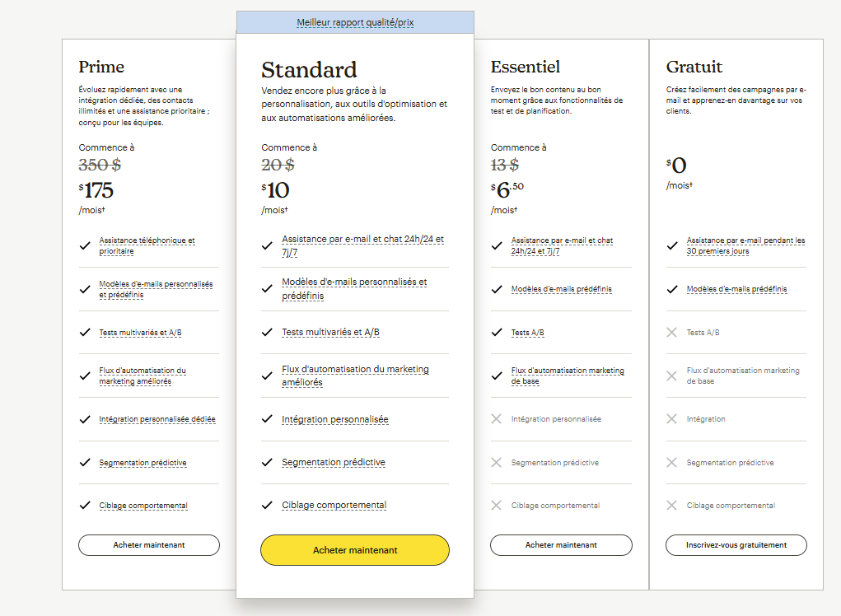The image size is (841, 616).
Task: Click checkmark beside Prime's Segmentation prédictive
Action: pos(85,462)
